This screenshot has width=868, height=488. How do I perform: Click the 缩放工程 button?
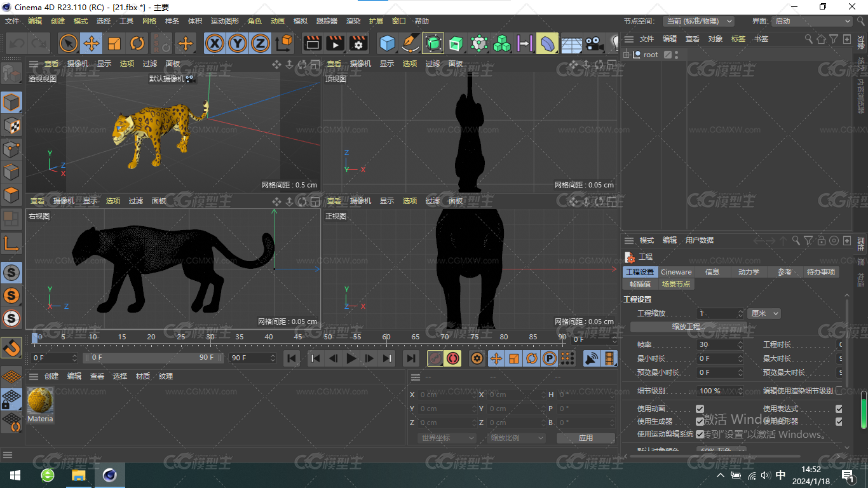pos(689,327)
